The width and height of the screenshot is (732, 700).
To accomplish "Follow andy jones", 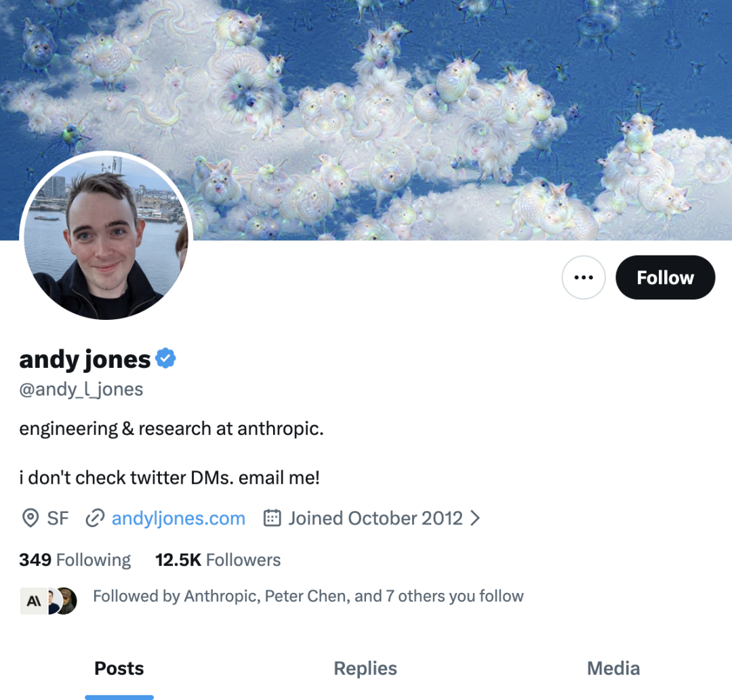I will point(666,277).
